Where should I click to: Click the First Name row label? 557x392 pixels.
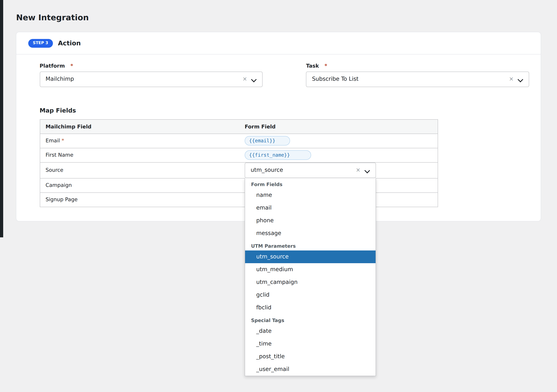[x=59, y=155]
